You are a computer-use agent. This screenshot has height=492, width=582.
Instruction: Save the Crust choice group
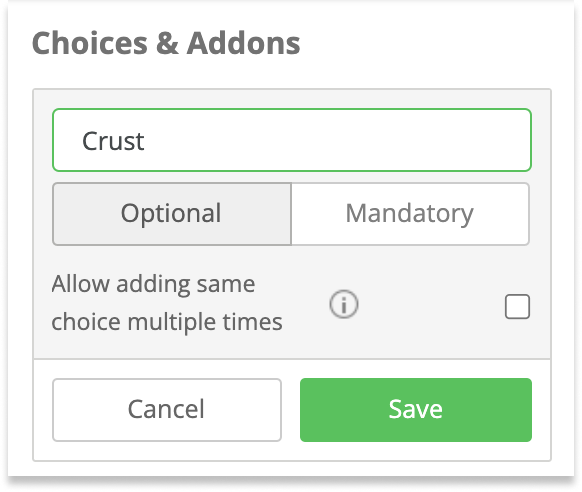416,410
